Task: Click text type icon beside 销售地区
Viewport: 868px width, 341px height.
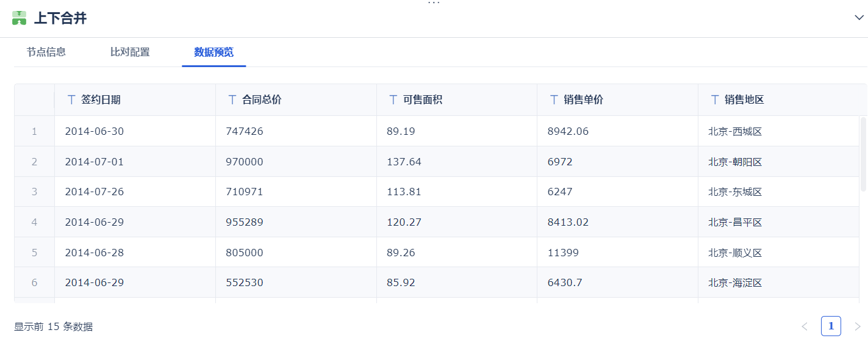Action: click(716, 99)
